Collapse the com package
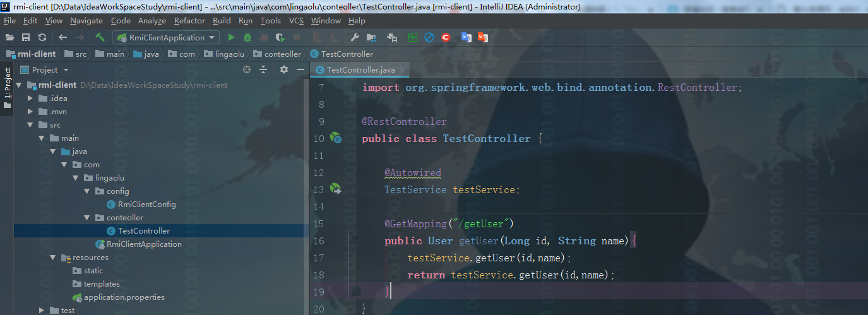This screenshot has height=315, width=868. coord(64,165)
